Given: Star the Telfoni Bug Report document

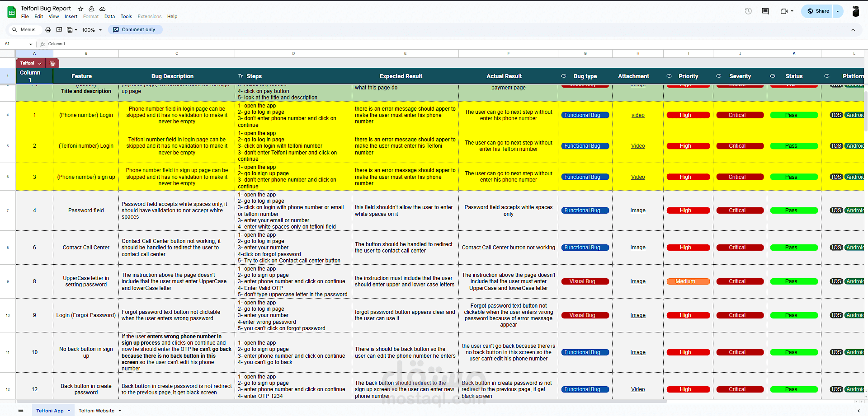Looking at the screenshot, I should click(x=80, y=9).
